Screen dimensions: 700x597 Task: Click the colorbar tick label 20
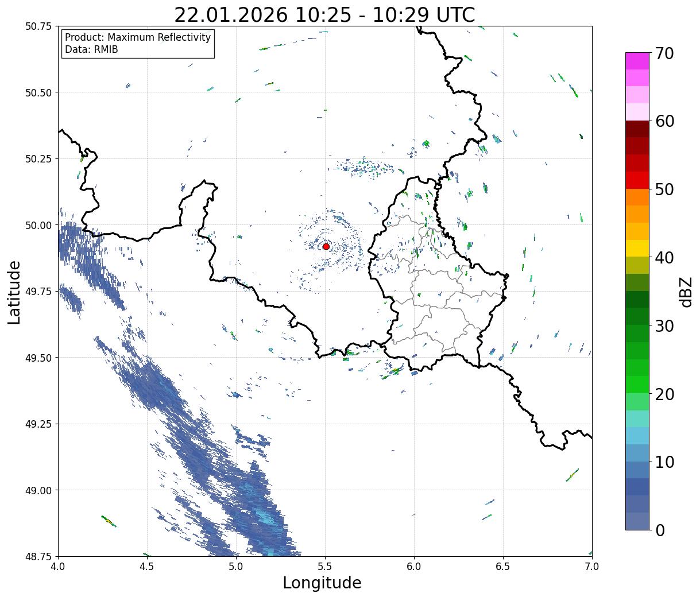click(664, 394)
